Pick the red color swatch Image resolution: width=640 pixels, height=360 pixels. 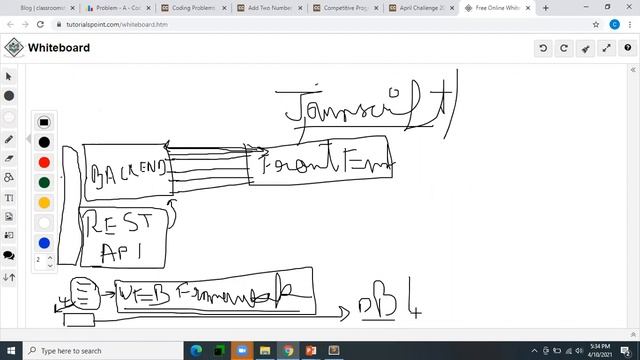(44, 162)
